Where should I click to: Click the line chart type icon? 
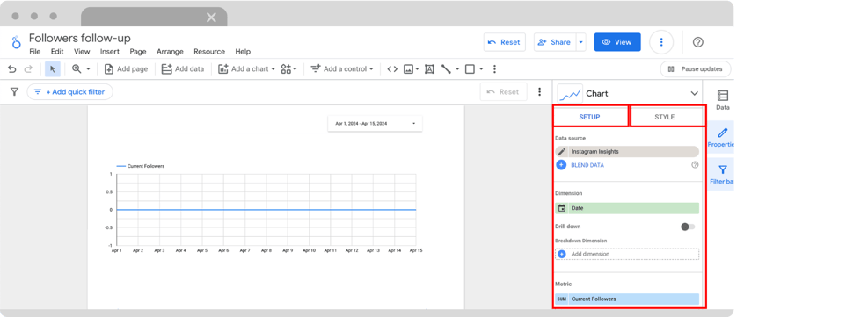(x=570, y=93)
